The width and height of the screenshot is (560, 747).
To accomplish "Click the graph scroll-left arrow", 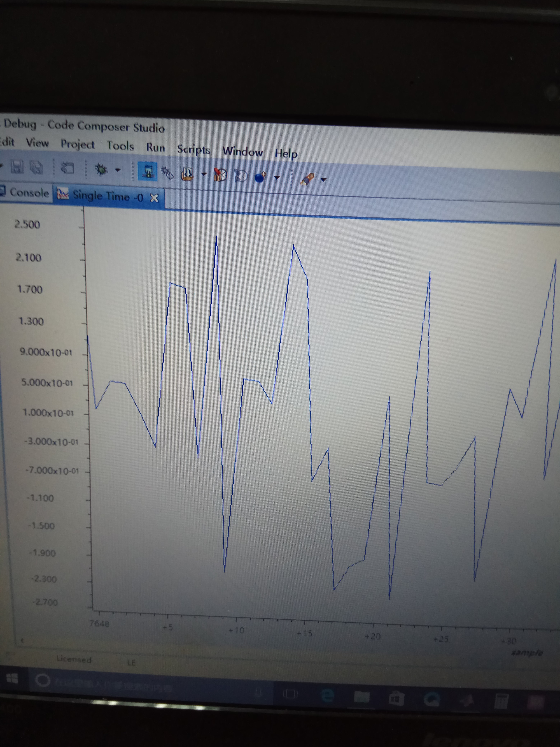I will [x=23, y=640].
